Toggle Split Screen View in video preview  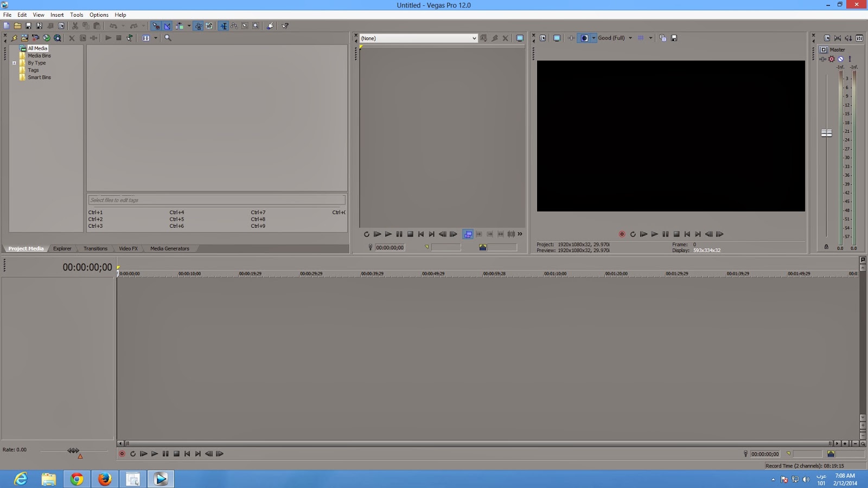pos(584,38)
